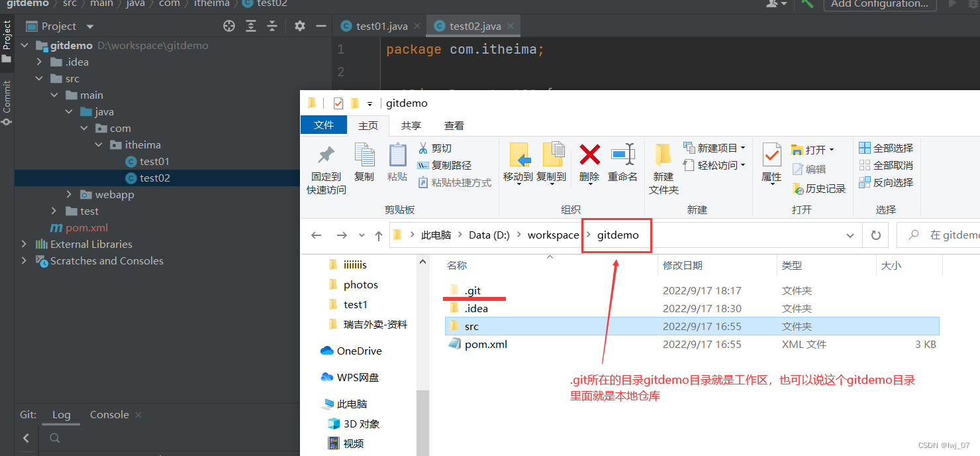
Task: Click 粘贴快捷方式 in ribbon
Action: (455, 183)
